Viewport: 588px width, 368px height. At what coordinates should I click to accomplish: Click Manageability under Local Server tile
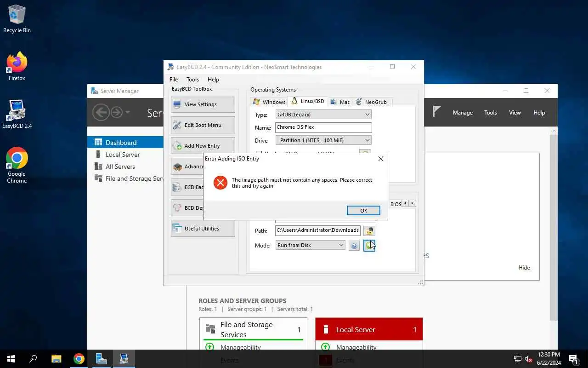(x=356, y=347)
